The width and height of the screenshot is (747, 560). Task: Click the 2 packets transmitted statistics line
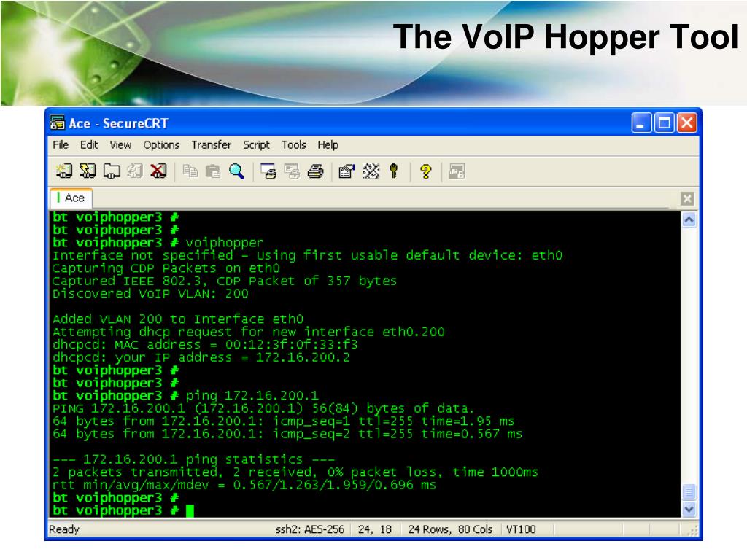pos(295,472)
